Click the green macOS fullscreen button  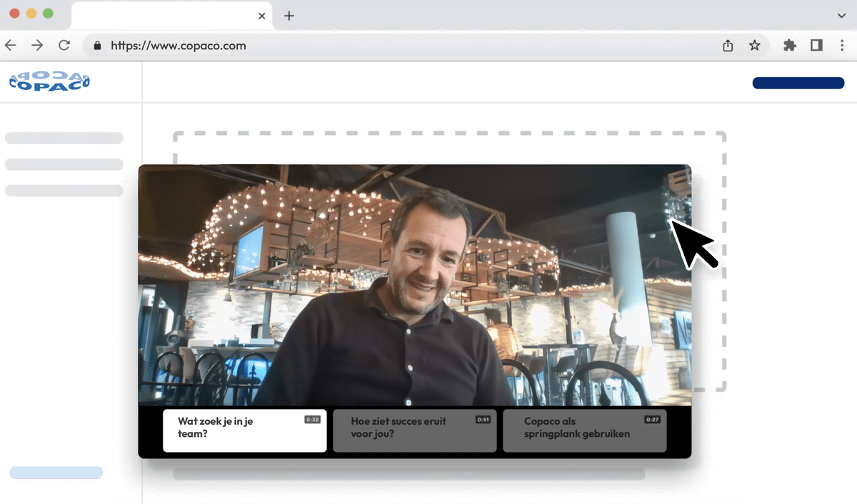pyautogui.click(x=48, y=14)
